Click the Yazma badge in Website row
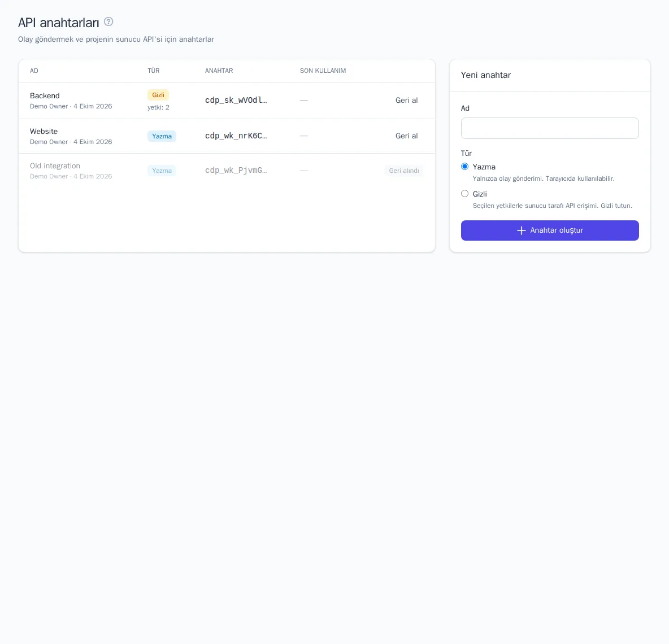Image resolution: width=669 pixels, height=644 pixels. coord(162,136)
